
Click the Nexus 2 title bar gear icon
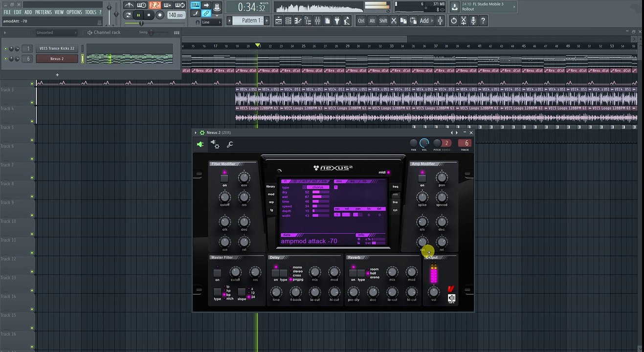[x=202, y=132]
